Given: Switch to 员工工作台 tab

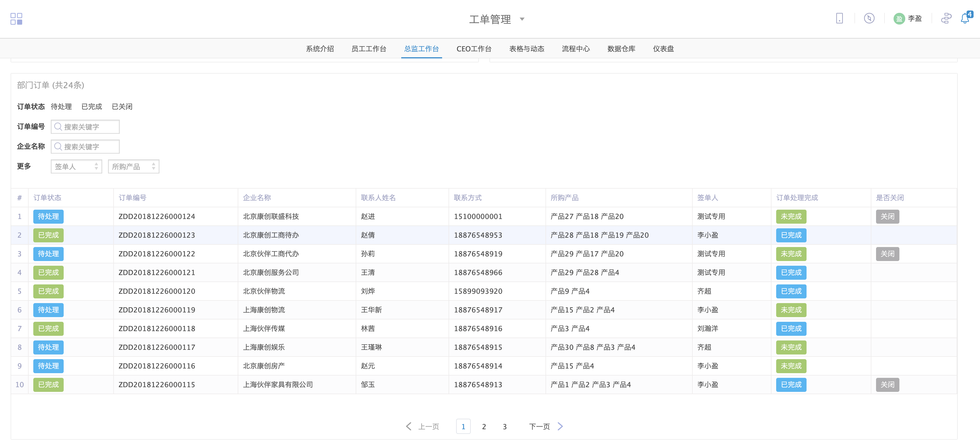Looking at the screenshot, I should click(x=369, y=49).
